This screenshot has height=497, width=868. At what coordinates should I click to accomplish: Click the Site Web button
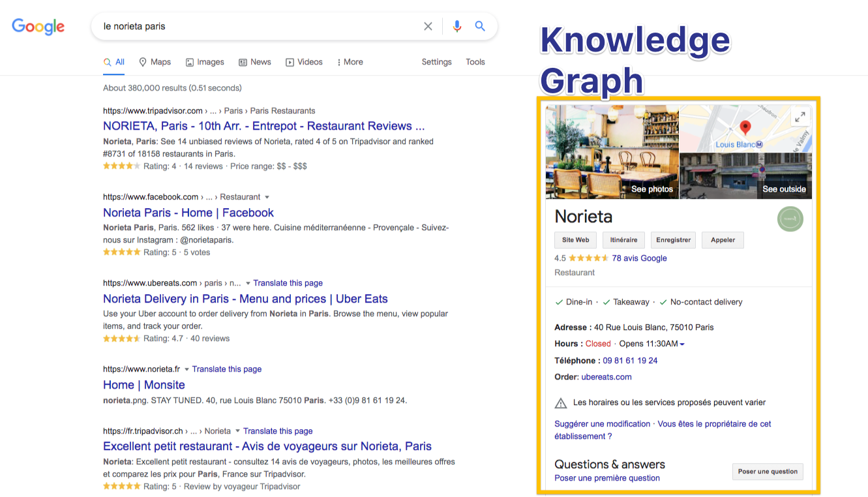[x=576, y=240]
